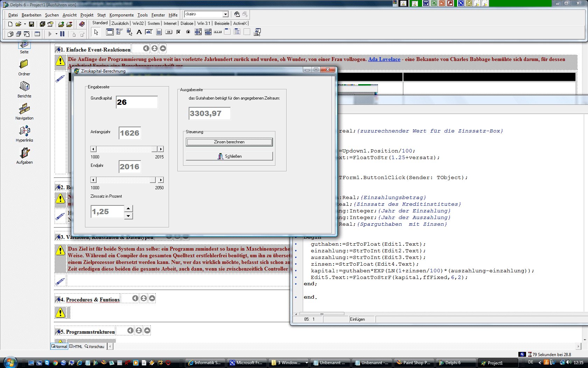Select the CheckBox component icon
This screenshot has width=588, height=368.
click(178, 32)
